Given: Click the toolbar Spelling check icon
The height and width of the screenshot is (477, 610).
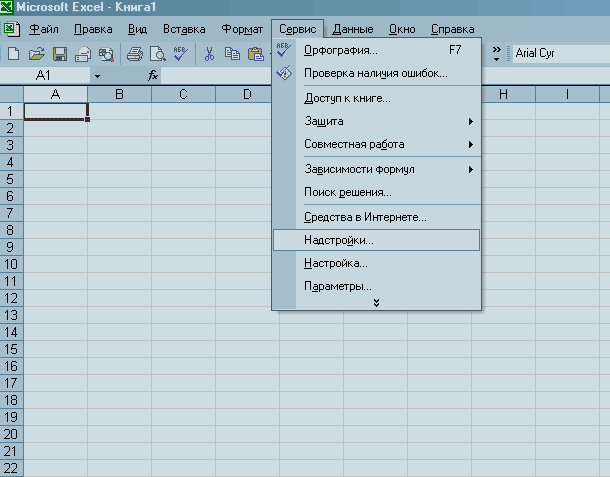Looking at the screenshot, I should [181, 54].
